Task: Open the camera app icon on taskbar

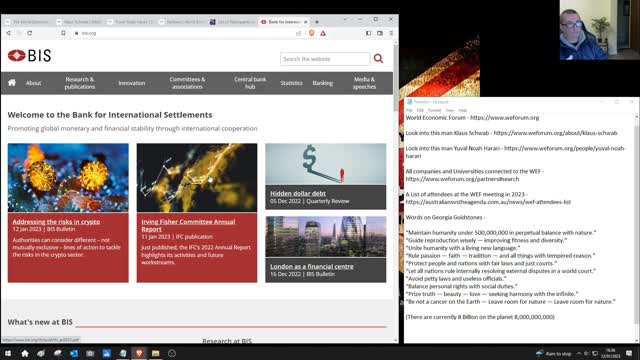Action: pos(90,353)
